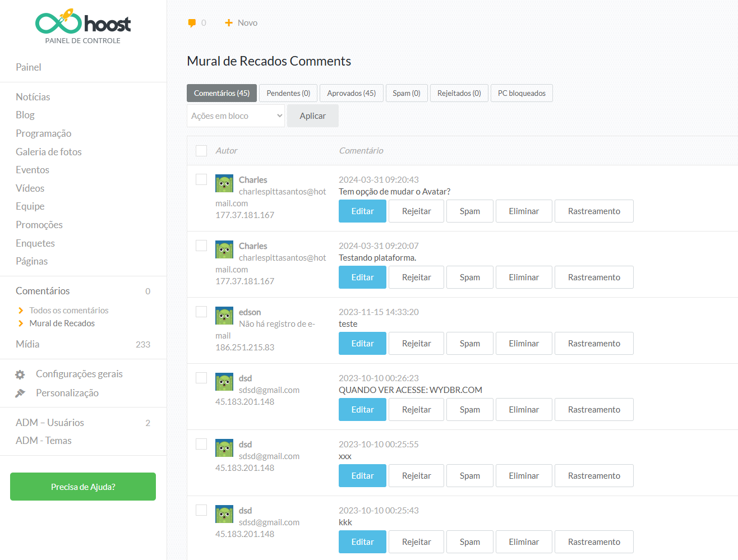Check the box for edson's comment
The height and width of the screenshot is (560, 738).
201,312
